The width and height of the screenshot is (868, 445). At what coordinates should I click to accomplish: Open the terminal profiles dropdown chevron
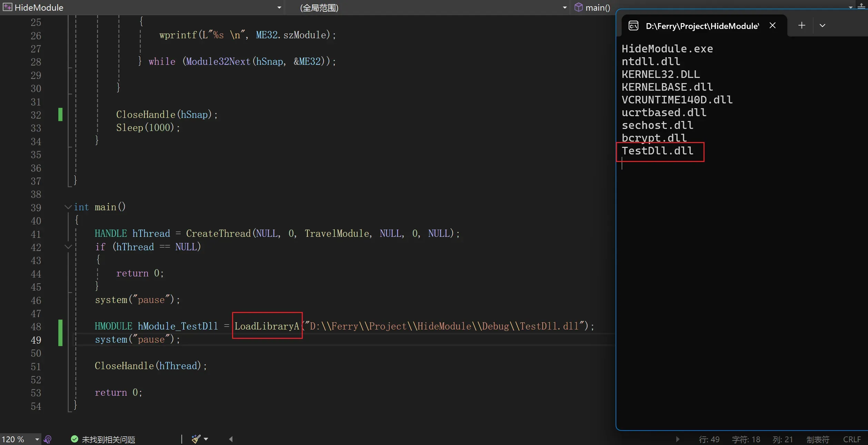coord(822,26)
